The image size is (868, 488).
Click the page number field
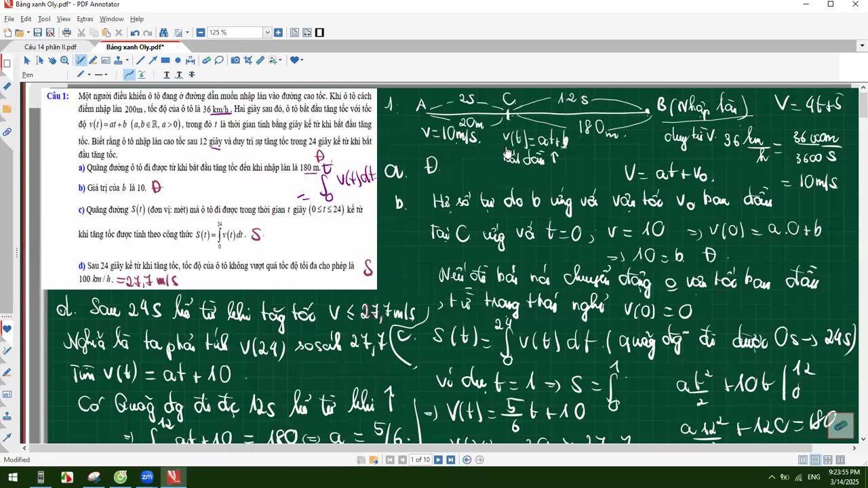coord(420,460)
